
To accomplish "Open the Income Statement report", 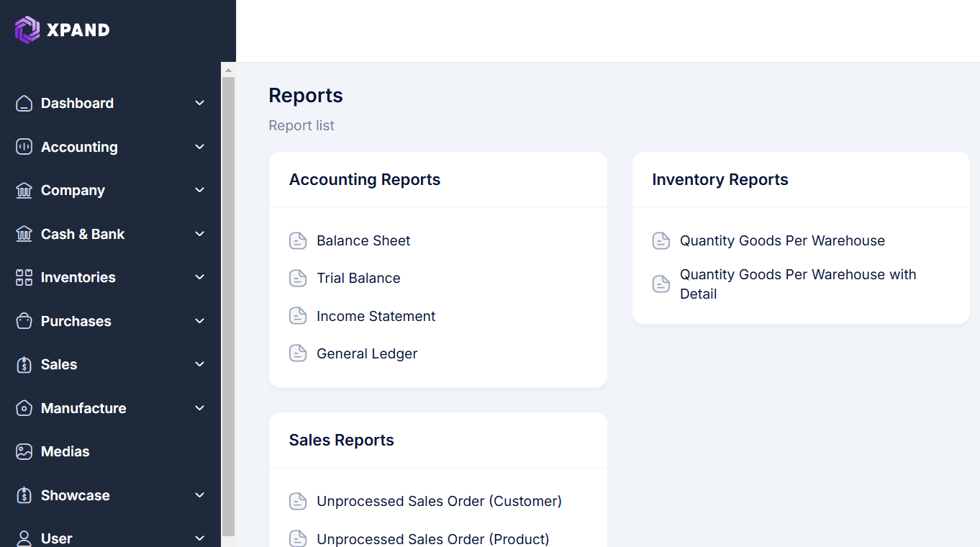I will point(376,316).
